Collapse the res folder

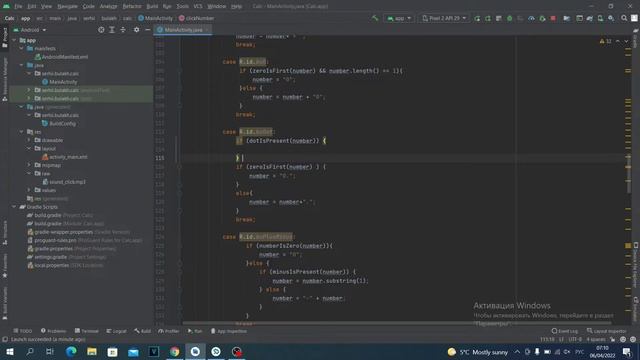tap(22, 132)
